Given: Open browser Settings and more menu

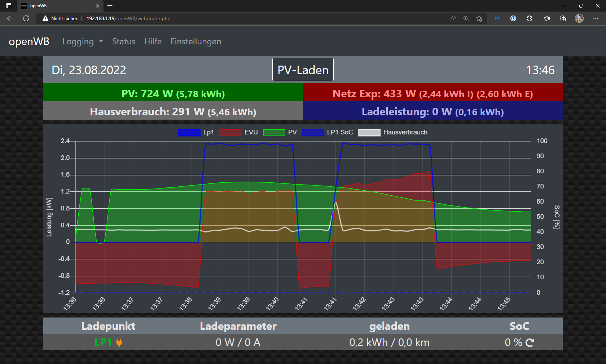Looking at the screenshot, I should pos(596,18).
